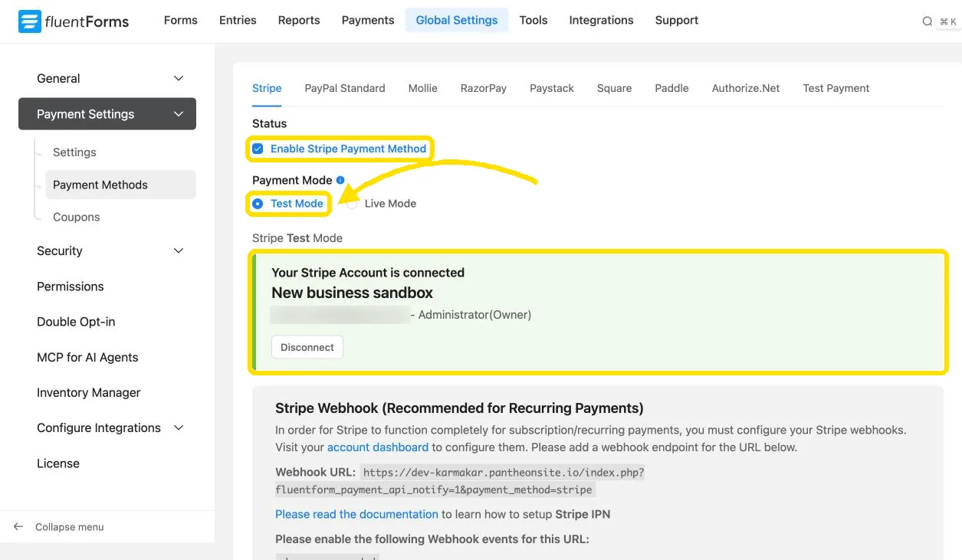Switch to the Mollie tab

click(x=423, y=88)
